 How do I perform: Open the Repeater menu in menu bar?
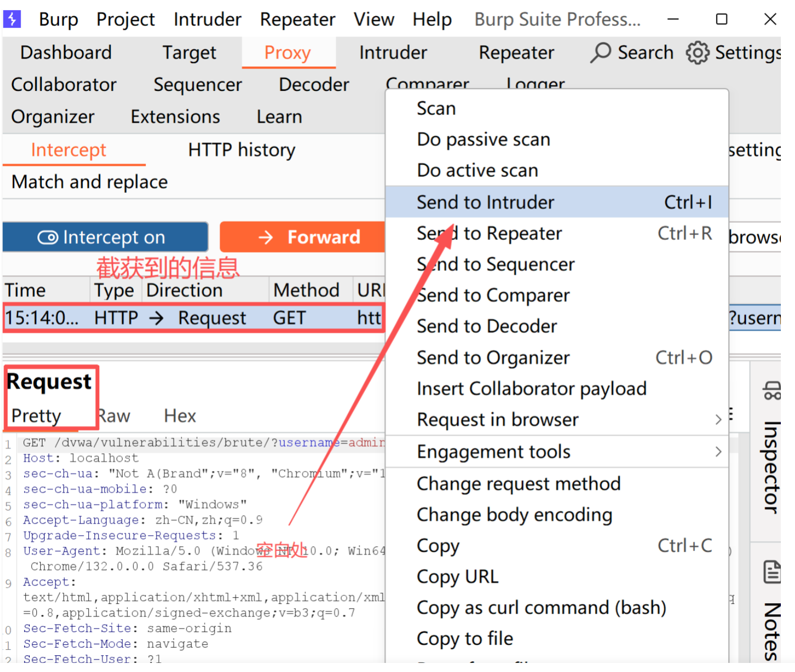tap(297, 19)
